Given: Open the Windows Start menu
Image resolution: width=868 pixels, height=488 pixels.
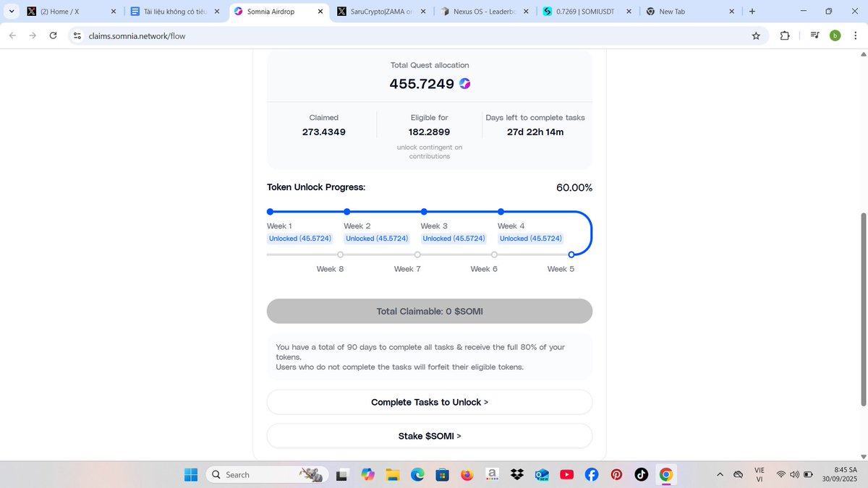Looking at the screenshot, I should [x=191, y=474].
